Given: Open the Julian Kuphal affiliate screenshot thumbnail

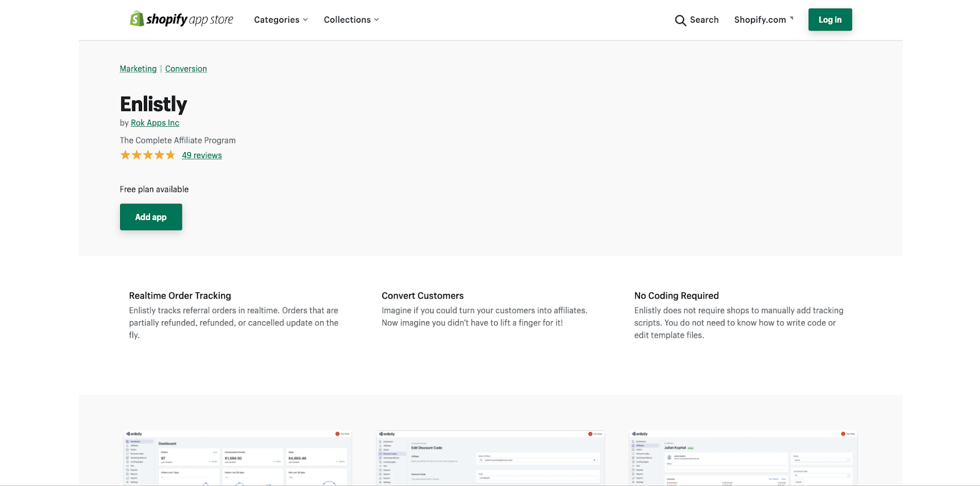Looking at the screenshot, I should click(x=744, y=458).
